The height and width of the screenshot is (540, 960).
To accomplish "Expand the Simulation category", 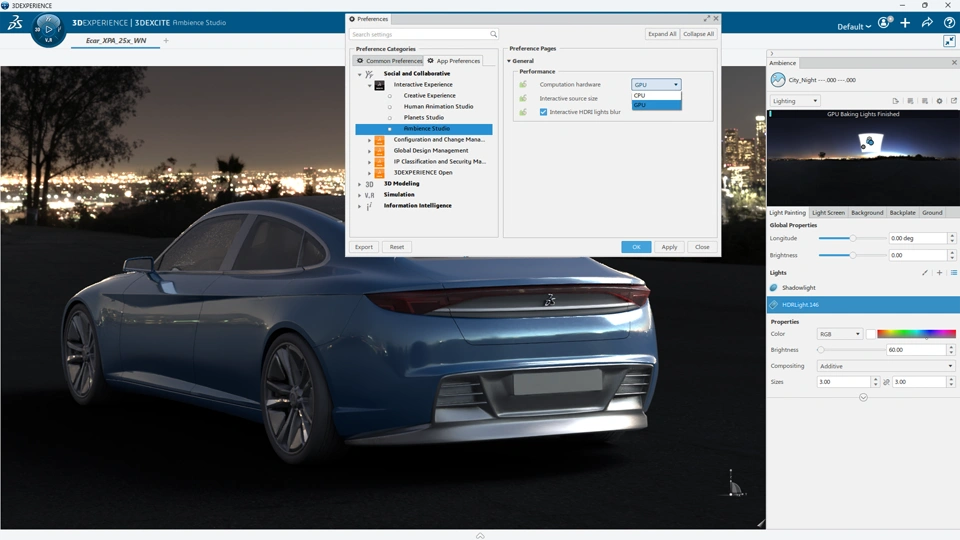I will 359,195.
